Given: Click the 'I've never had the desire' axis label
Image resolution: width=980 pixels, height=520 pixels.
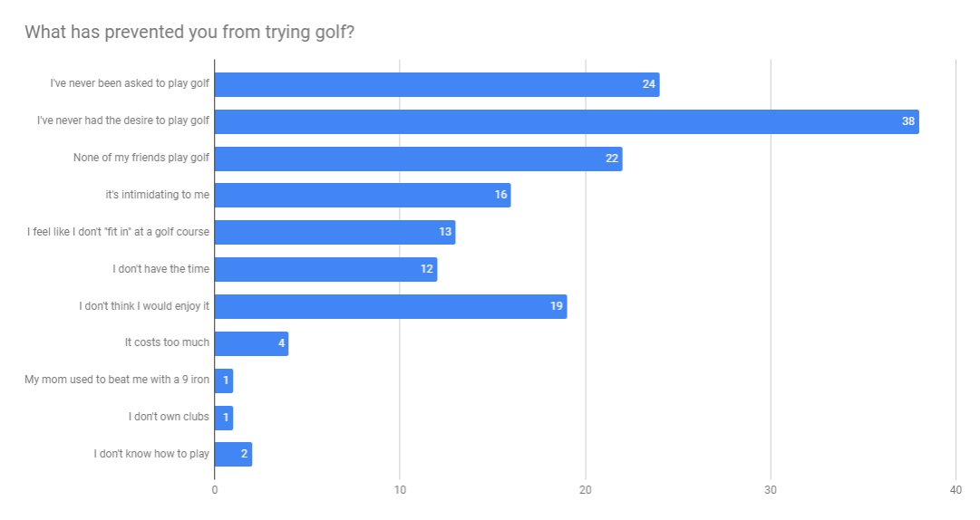Looking at the screenshot, I should tap(123, 120).
